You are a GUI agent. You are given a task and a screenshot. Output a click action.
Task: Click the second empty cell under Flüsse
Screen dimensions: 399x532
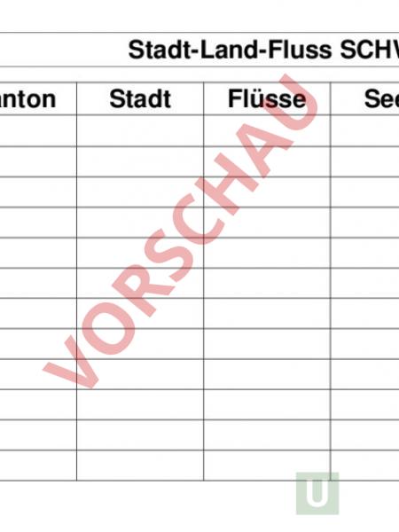tap(267, 162)
